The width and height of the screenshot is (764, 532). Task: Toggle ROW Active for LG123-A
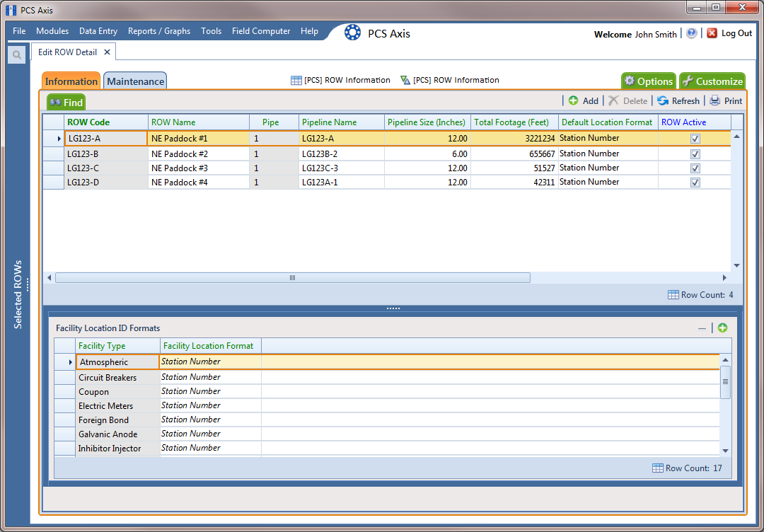tap(695, 139)
